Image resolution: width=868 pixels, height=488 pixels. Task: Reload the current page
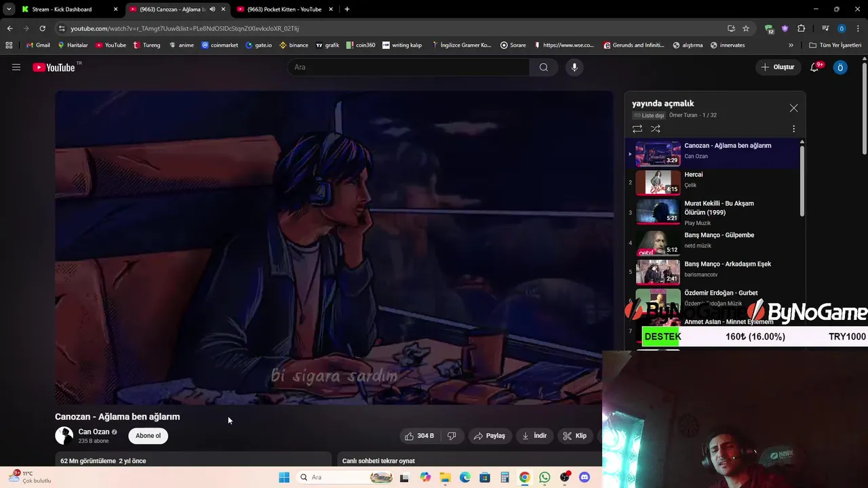42,28
